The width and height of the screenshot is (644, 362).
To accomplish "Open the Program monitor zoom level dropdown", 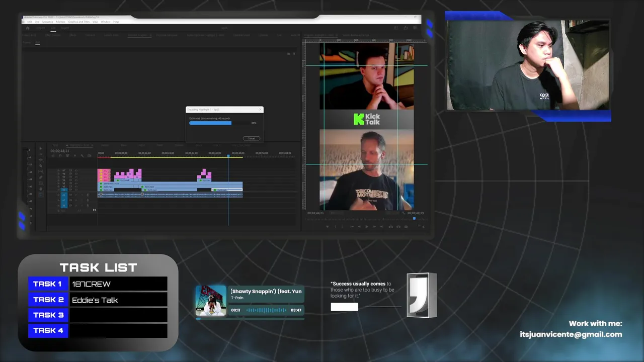I will (x=337, y=213).
